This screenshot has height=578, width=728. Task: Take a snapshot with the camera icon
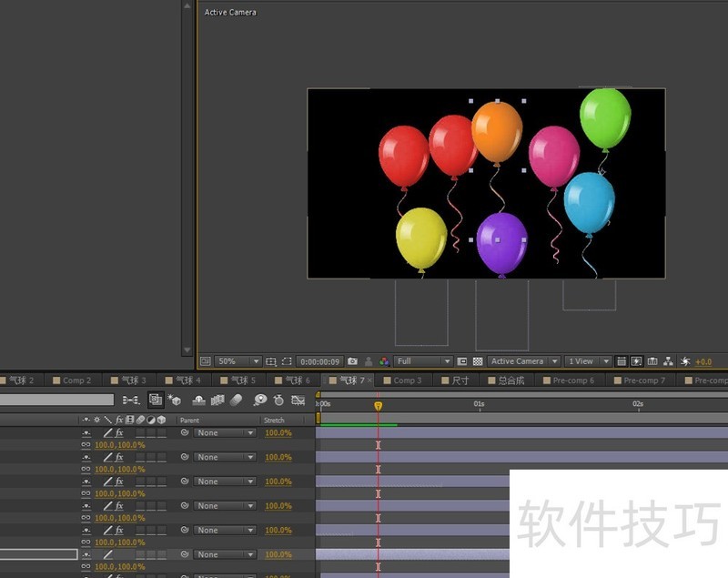(x=353, y=361)
